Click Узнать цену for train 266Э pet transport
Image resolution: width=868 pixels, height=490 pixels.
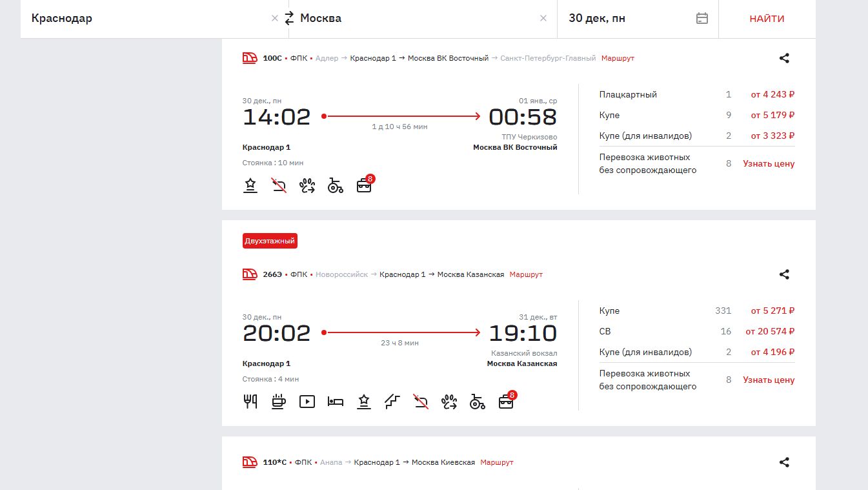click(769, 380)
